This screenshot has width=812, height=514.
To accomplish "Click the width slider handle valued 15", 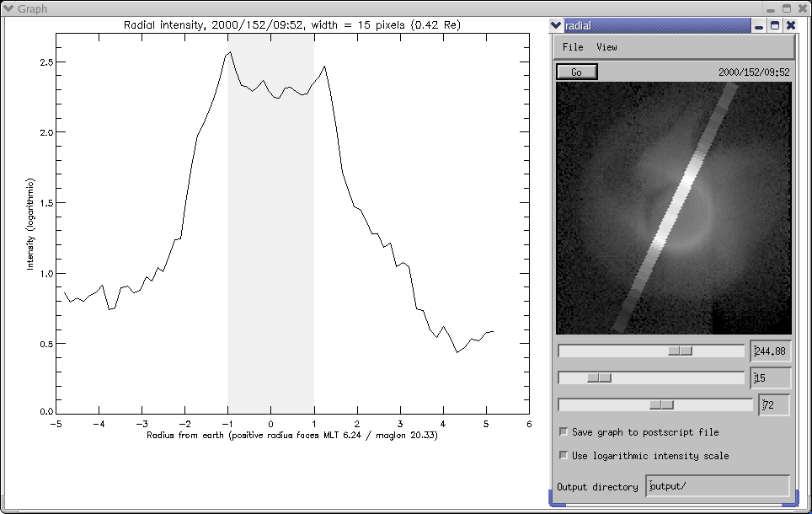I will [x=599, y=378].
